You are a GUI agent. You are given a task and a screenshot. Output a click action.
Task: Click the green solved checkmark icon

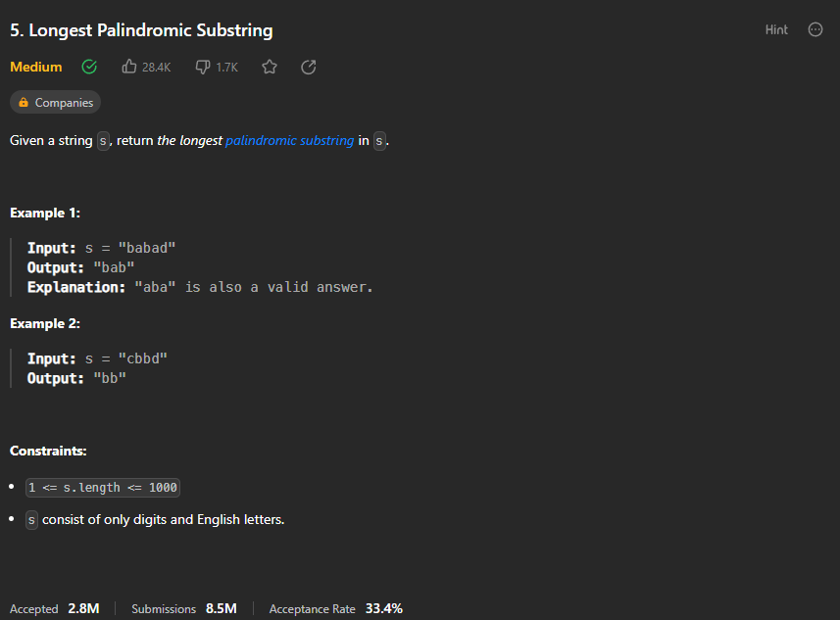(x=89, y=67)
